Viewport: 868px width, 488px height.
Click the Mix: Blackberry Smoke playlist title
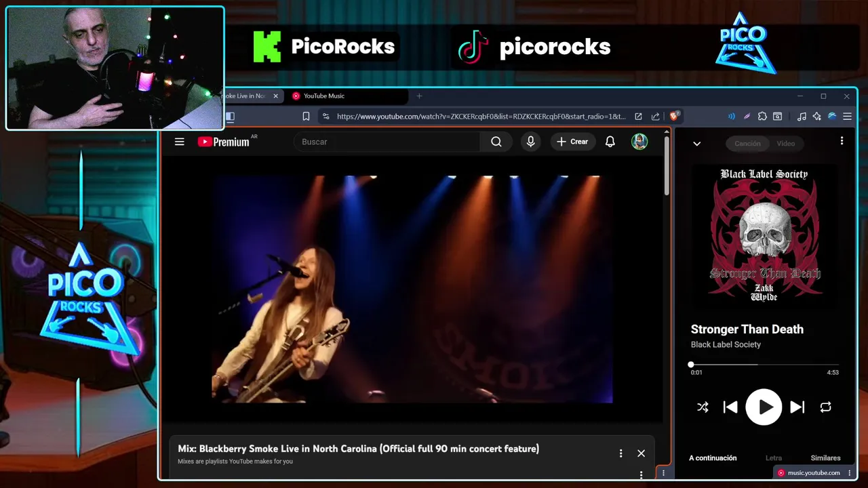[x=358, y=449]
